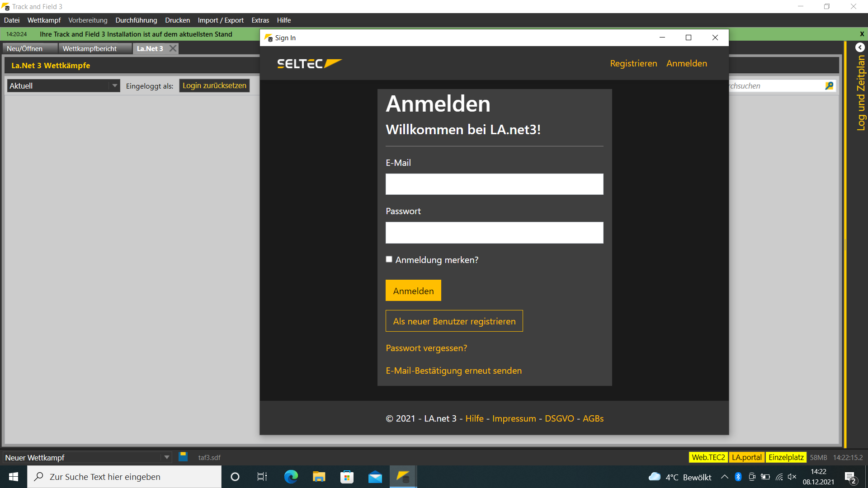
Task: Close the La.Net 3 tab with the X
Action: click(x=173, y=48)
